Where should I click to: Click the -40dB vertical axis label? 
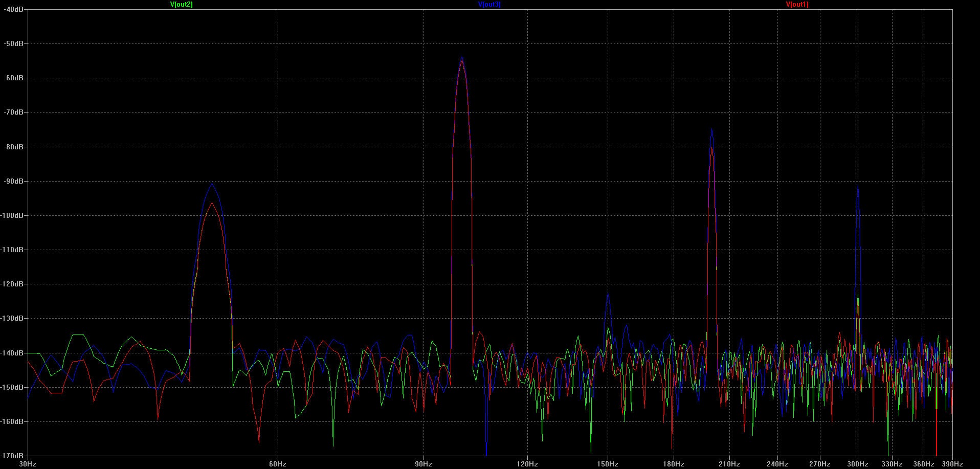click(x=13, y=9)
